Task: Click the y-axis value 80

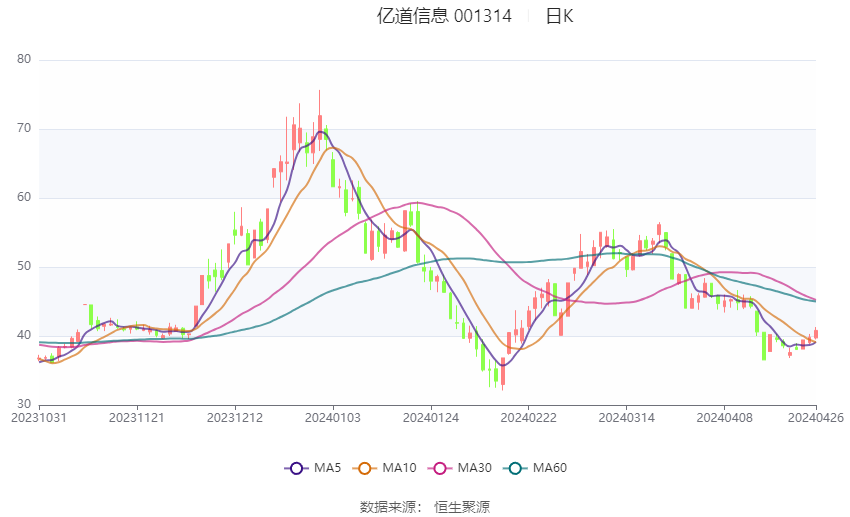Action: click(x=24, y=59)
